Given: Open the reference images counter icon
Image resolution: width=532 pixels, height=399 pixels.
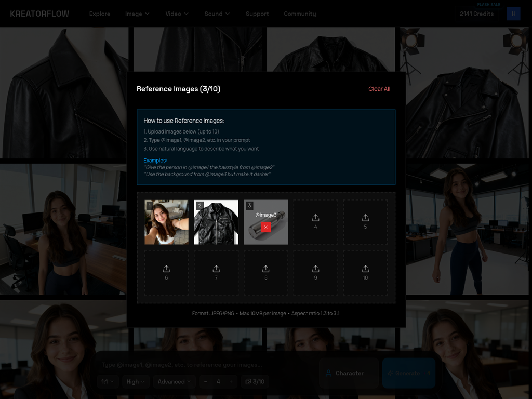Looking at the screenshot, I should click(x=249, y=381).
